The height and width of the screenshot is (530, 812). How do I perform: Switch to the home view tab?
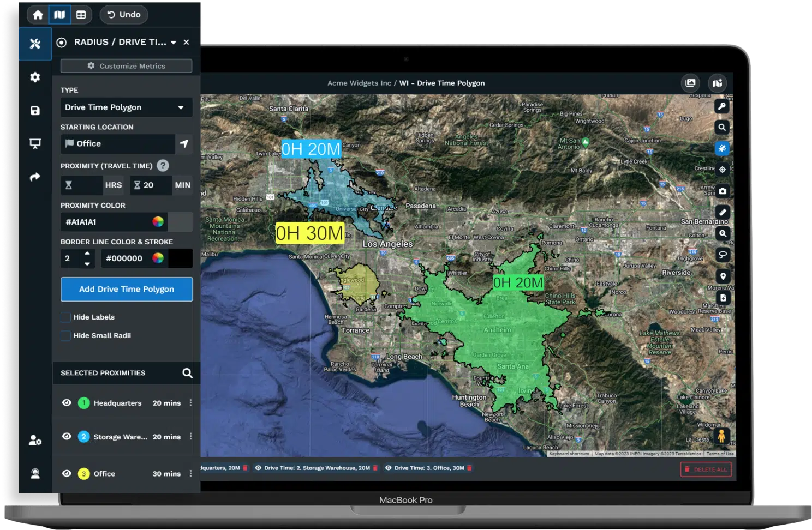point(38,15)
